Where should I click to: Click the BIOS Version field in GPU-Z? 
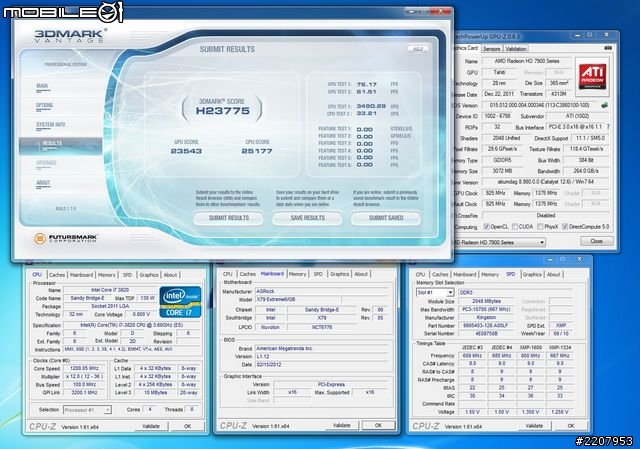point(539,105)
